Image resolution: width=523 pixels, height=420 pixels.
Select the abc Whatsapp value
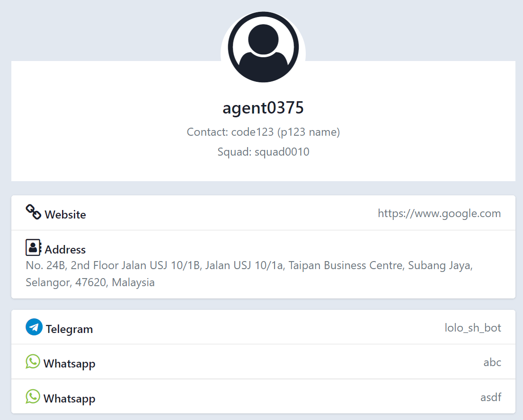click(x=492, y=362)
